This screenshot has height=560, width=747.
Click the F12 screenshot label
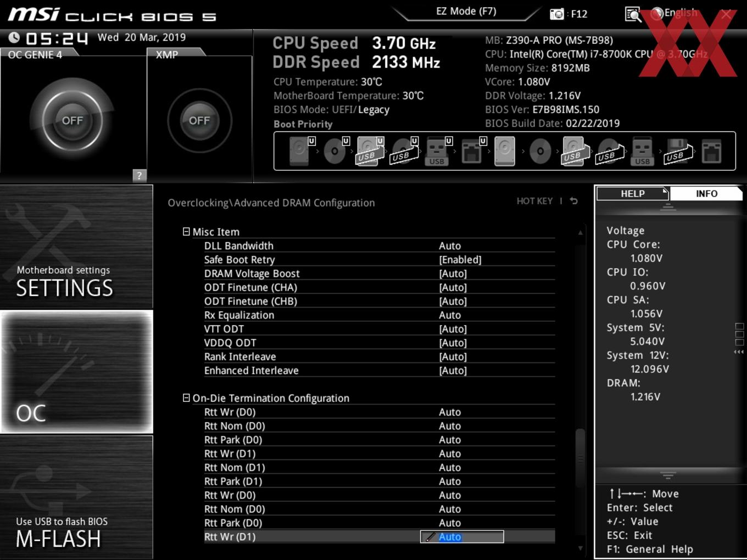coord(579,14)
